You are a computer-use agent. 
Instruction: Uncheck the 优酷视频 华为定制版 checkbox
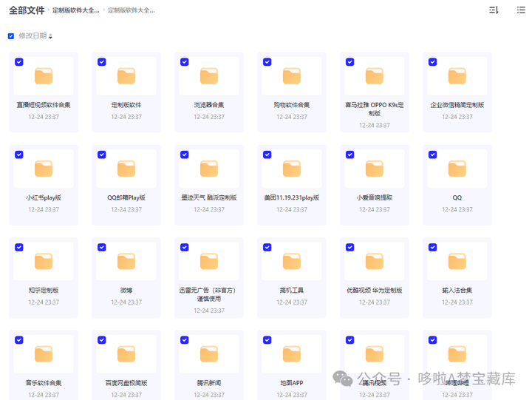[349, 247]
